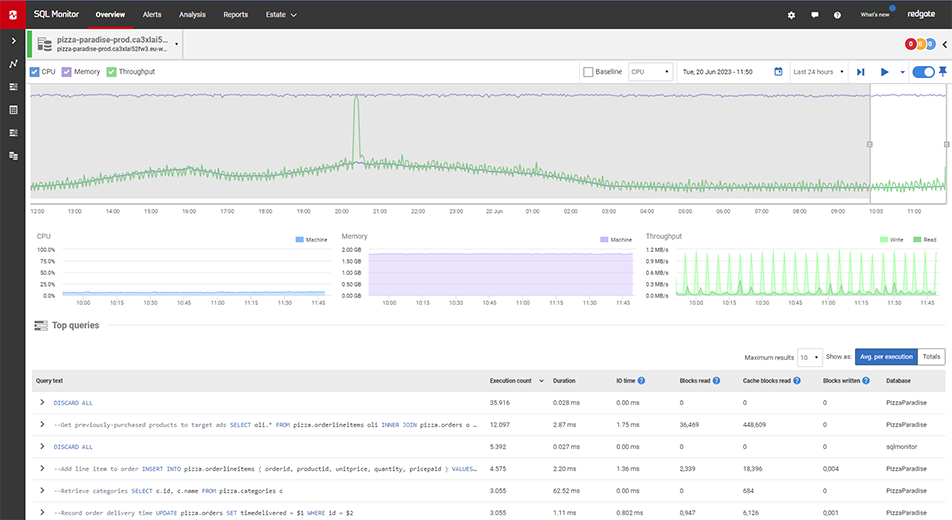Viewport: 952px width, 520px height.
Task: Click the feedback speech bubble icon
Action: pyautogui.click(x=815, y=15)
